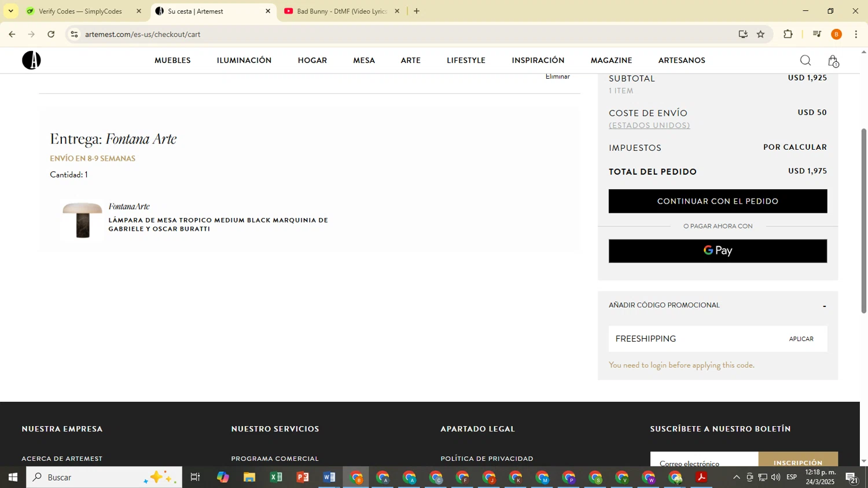Open MUEBLES menu
This screenshot has width=868, height=488.
pos(172,60)
